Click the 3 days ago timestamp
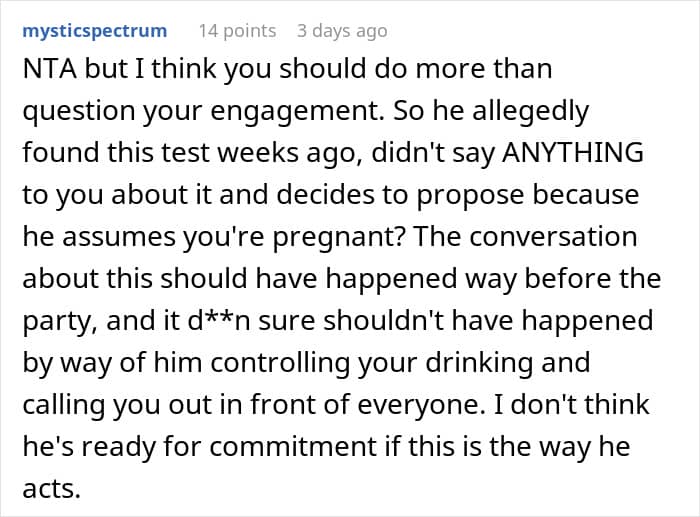700x517 pixels. coord(342,31)
